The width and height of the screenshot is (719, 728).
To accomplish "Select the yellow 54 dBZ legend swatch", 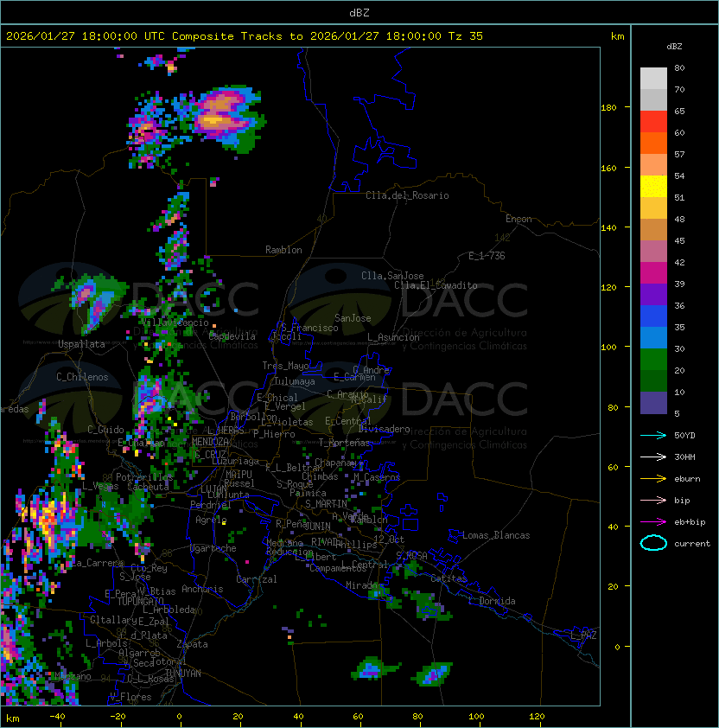I will coord(653,186).
